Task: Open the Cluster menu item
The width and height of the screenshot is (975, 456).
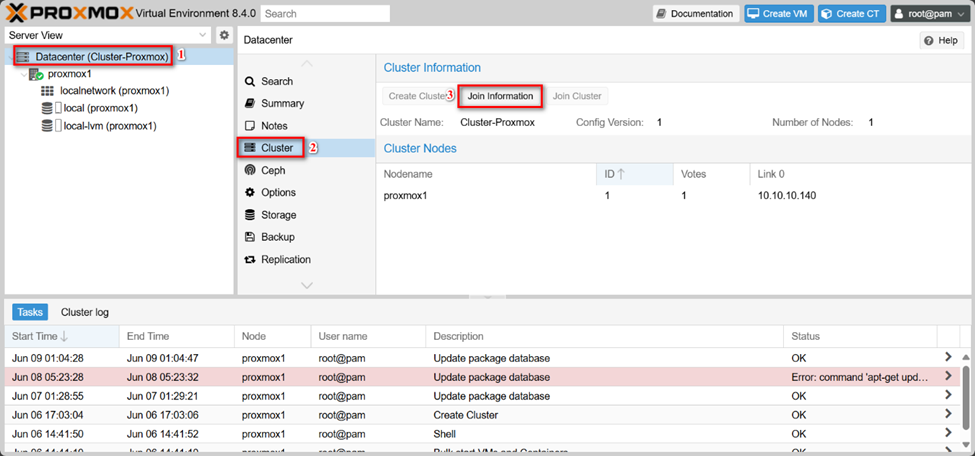Action: (x=277, y=148)
